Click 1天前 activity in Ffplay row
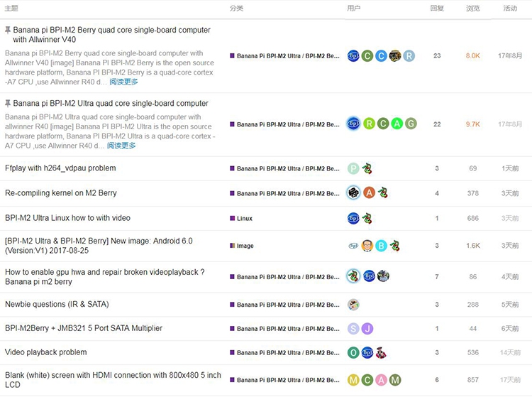This screenshot has width=532, height=397. click(510, 168)
